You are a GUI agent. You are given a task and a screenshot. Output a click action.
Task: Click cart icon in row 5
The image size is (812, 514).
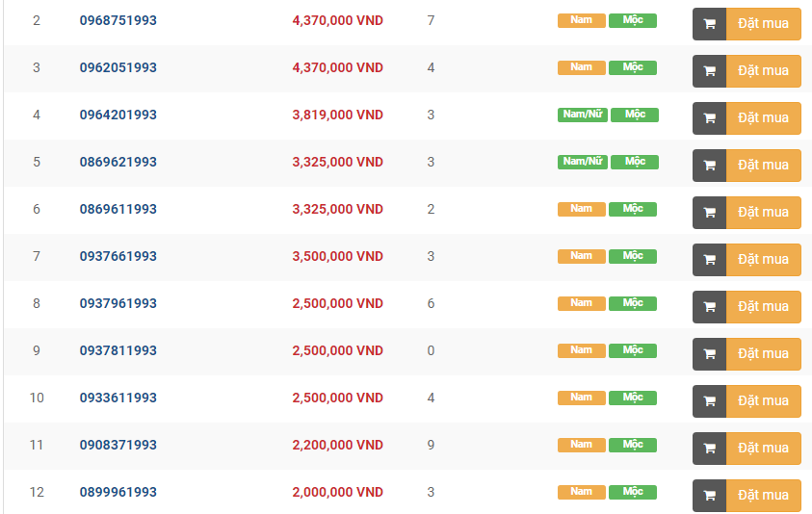709,166
